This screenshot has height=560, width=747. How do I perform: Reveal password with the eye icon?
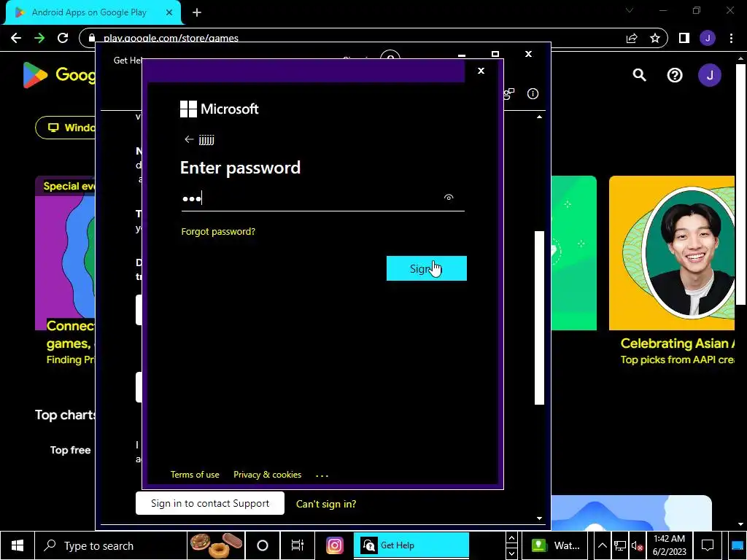pyautogui.click(x=449, y=197)
